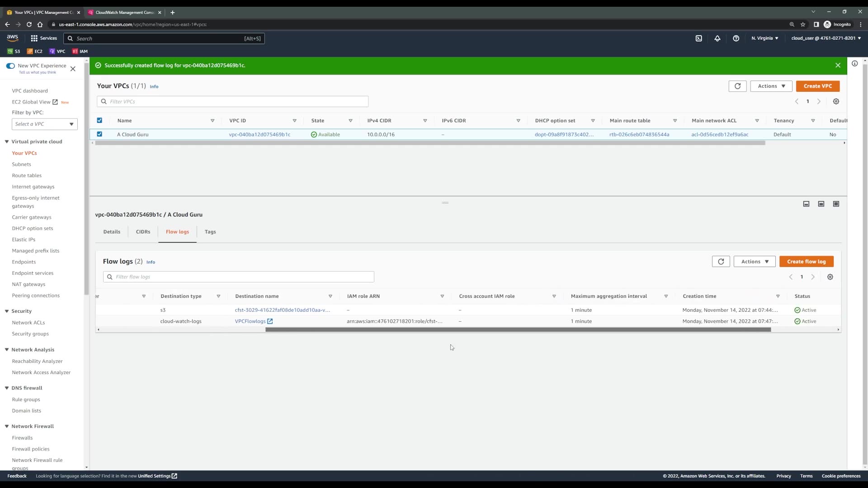The width and height of the screenshot is (868, 488).
Task: Open the Flow logs table preferences gear
Action: pyautogui.click(x=830, y=277)
